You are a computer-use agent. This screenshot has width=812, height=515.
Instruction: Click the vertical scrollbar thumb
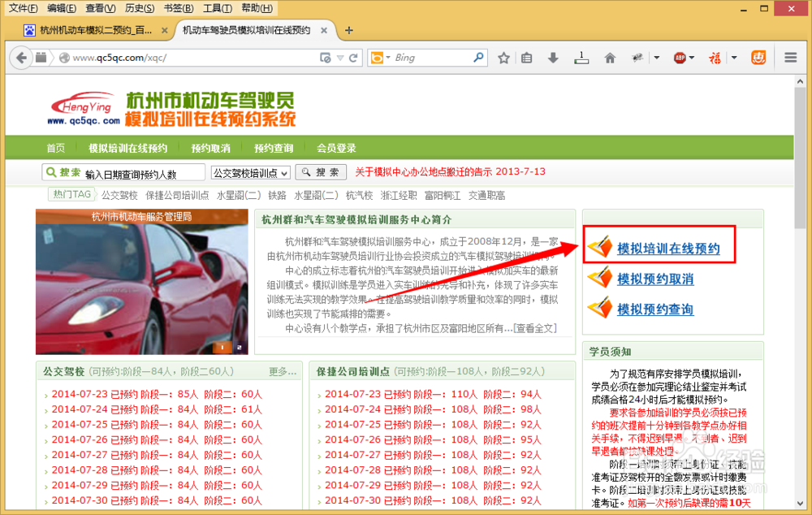(800, 158)
